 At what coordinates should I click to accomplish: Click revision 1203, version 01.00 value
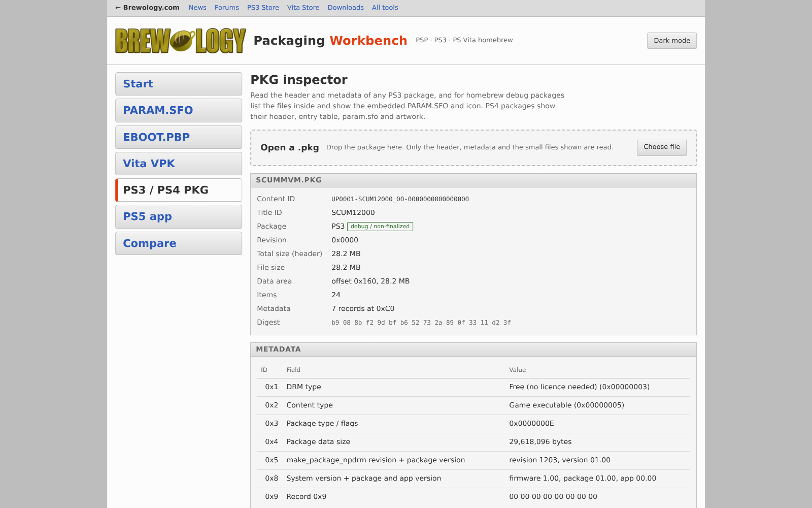560,460
